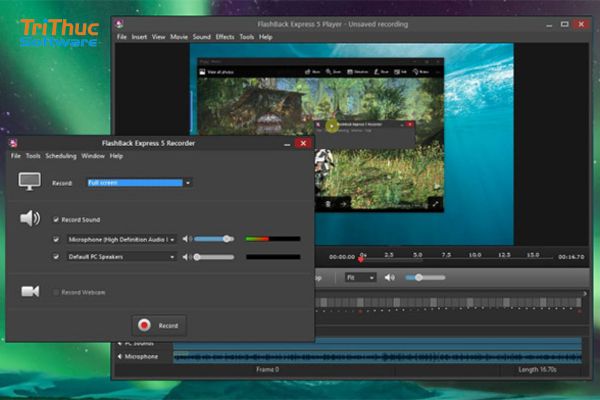
Task: Open the Insert menu in Player window
Action: (139, 37)
